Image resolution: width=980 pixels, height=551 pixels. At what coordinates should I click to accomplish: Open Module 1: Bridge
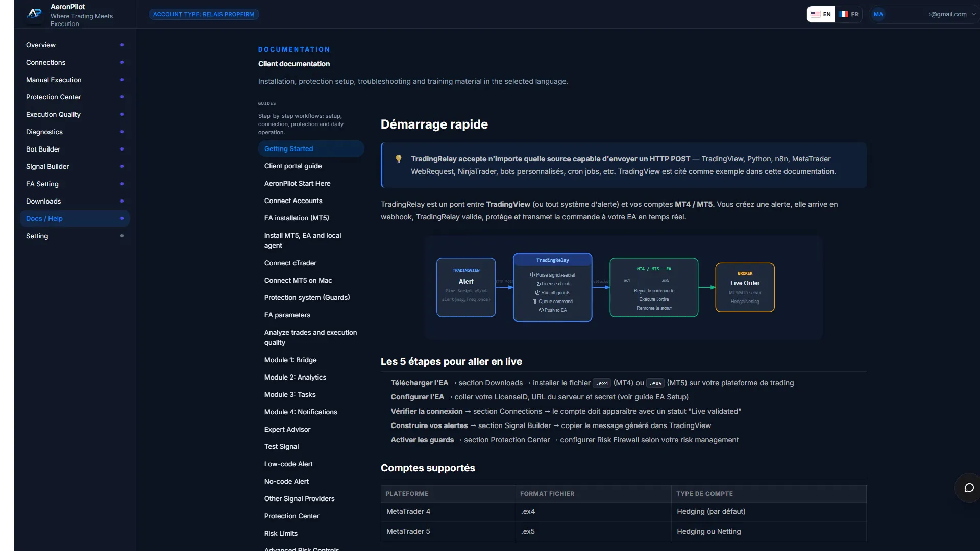point(311,360)
